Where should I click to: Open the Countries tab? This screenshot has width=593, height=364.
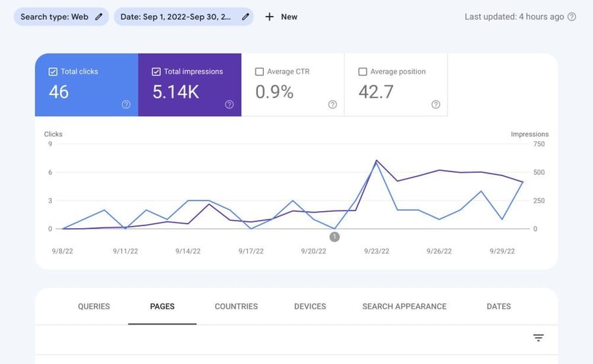(x=236, y=307)
